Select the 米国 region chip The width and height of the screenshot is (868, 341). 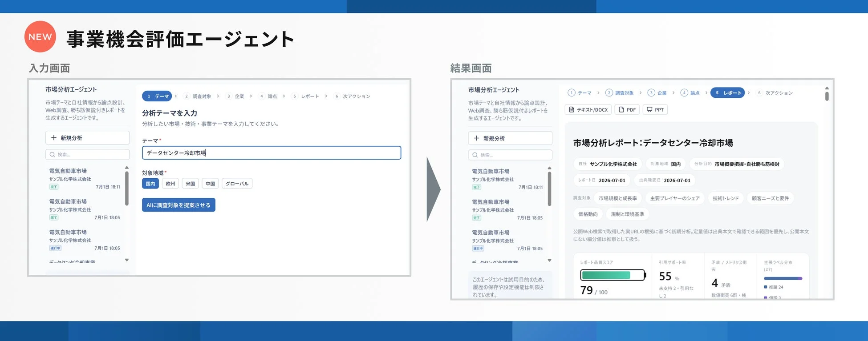tap(191, 184)
